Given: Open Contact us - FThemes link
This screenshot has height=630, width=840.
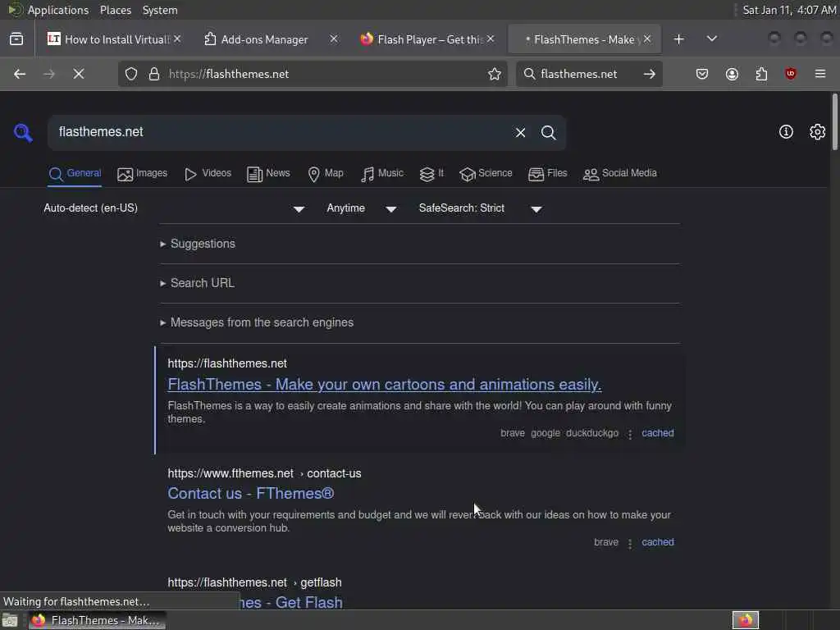Looking at the screenshot, I should tap(251, 493).
